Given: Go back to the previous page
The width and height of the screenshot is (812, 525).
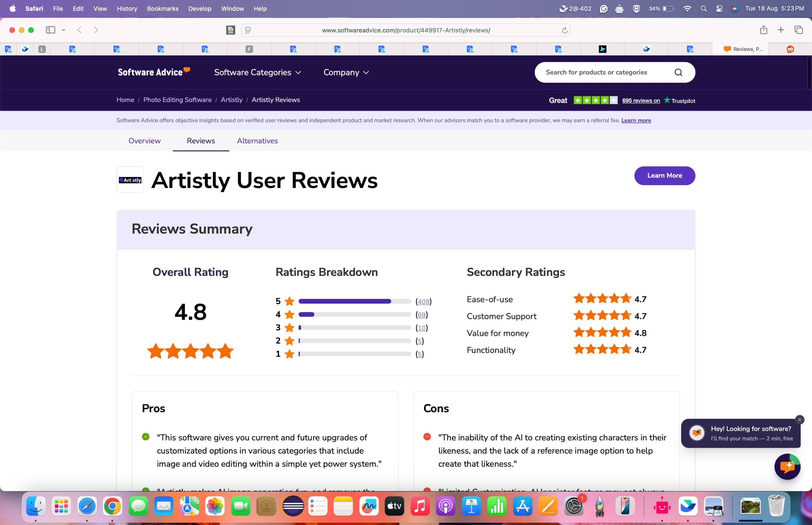Looking at the screenshot, I should click(79, 30).
